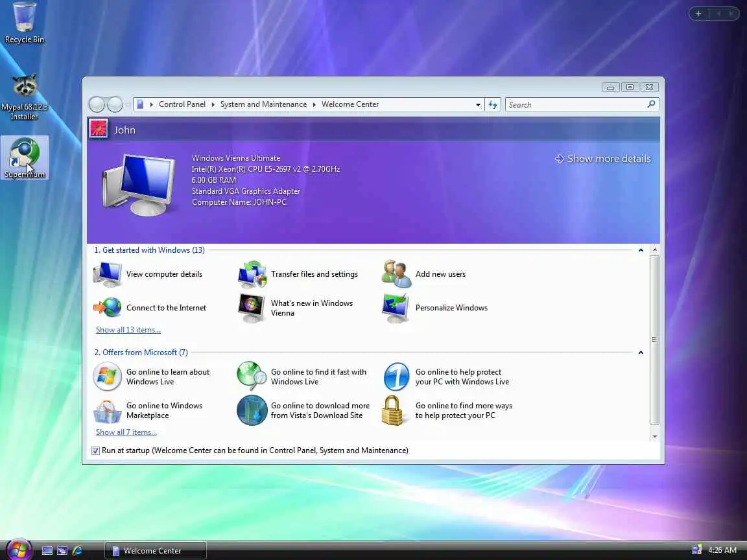Click 'Offers from Microsoft (7)' heading
This screenshot has height=560, width=747.
pyautogui.click(x=141, y=353)
